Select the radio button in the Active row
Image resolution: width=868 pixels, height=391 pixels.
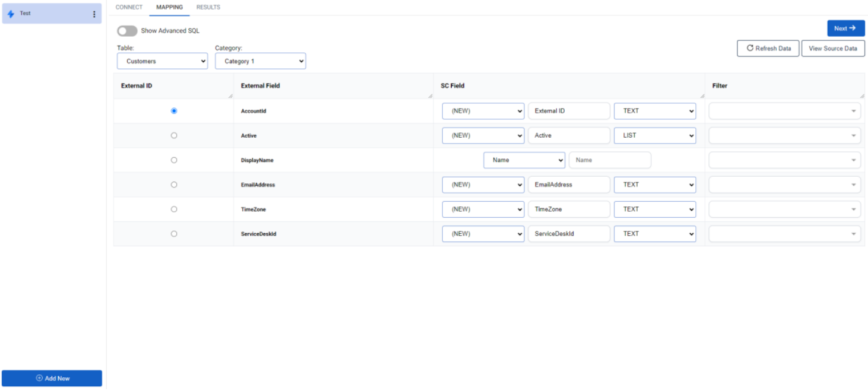coord(174,135)
